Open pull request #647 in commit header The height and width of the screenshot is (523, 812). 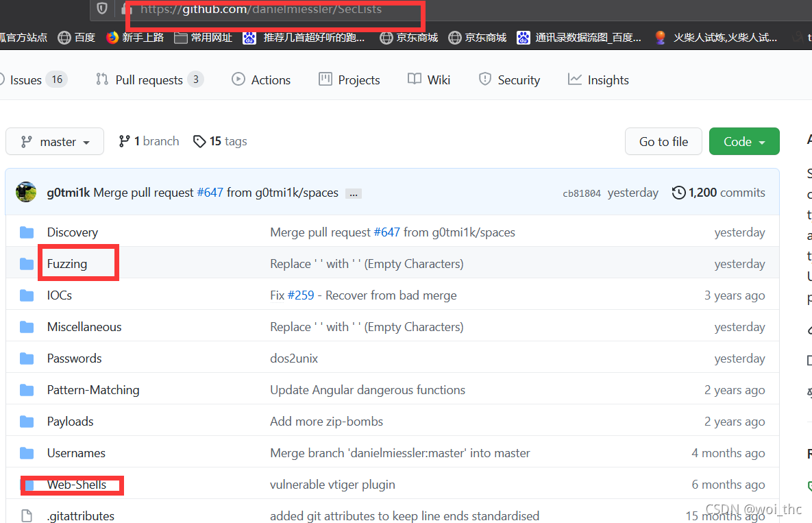pyautogui.click(x=210, y=193)
